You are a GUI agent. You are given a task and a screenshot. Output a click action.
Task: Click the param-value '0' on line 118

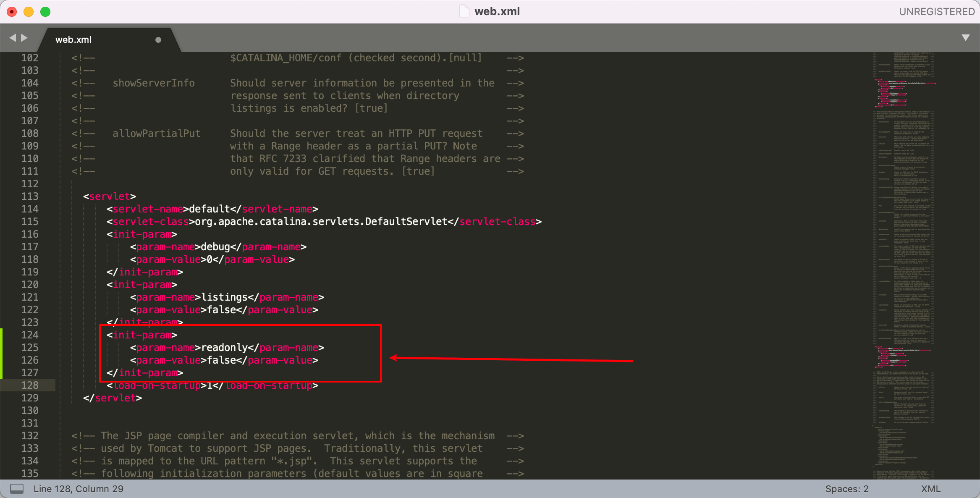210,259
